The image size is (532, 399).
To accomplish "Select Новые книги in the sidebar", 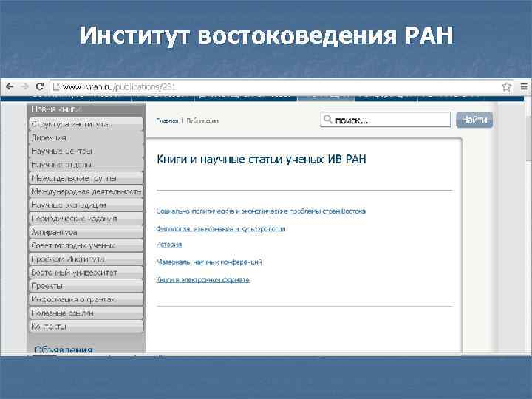I will click(x=86, y=109).
